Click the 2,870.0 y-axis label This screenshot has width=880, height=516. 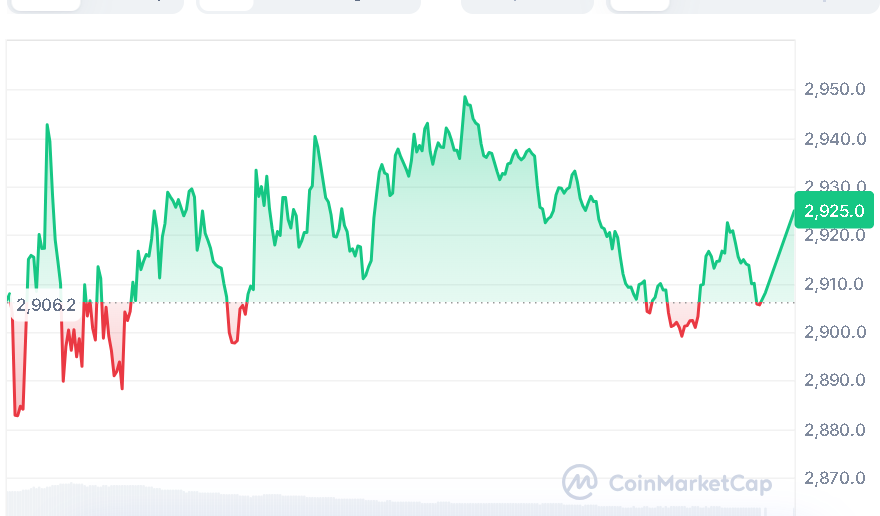pos(834,478)
